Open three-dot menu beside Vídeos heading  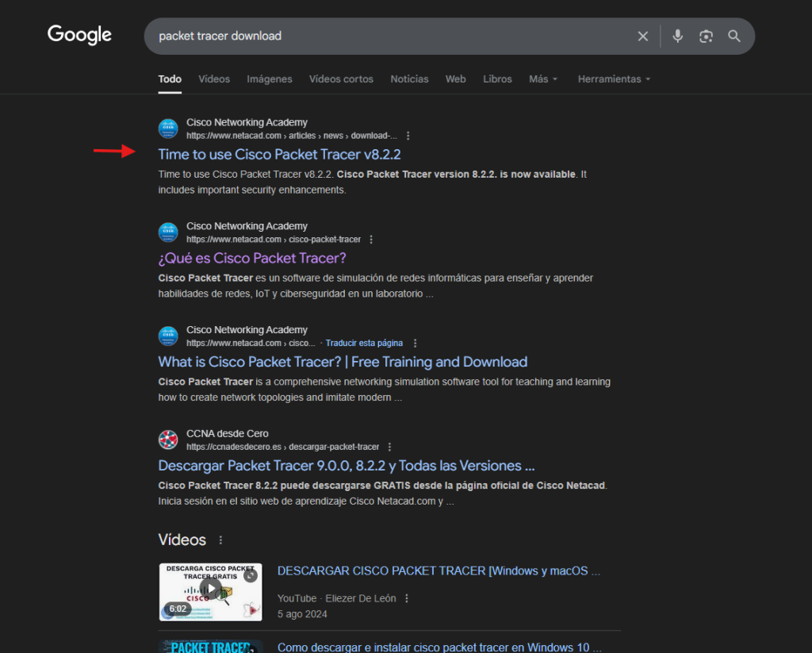(220, 540)
